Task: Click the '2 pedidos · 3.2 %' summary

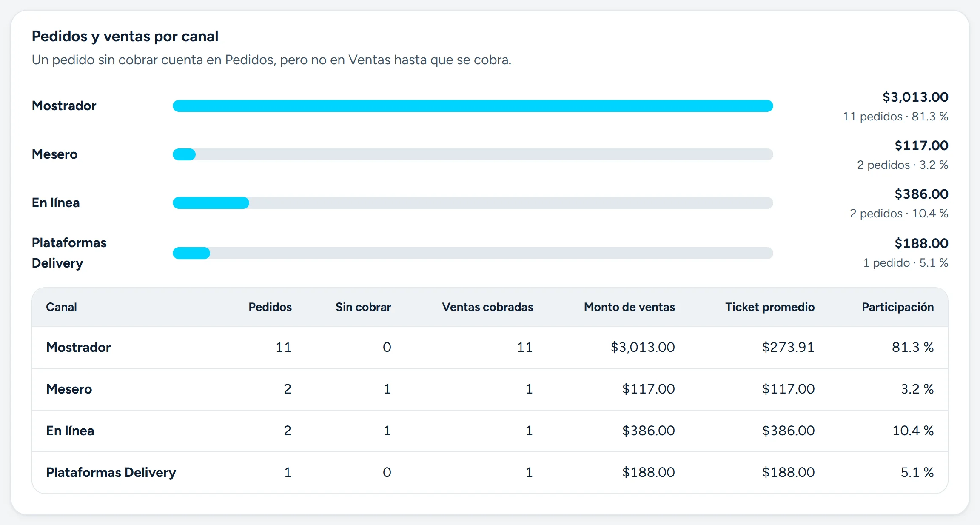Action: [x=903, y=165]
